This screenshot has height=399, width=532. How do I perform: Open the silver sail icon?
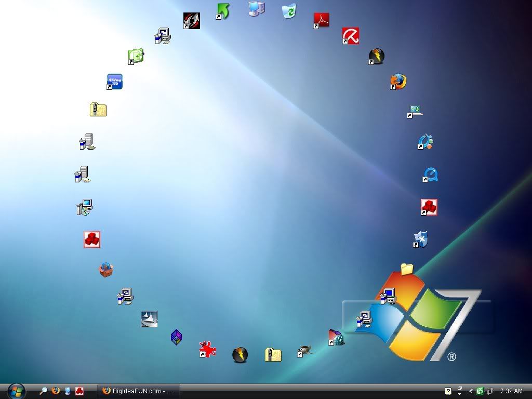tap(149, 319)
